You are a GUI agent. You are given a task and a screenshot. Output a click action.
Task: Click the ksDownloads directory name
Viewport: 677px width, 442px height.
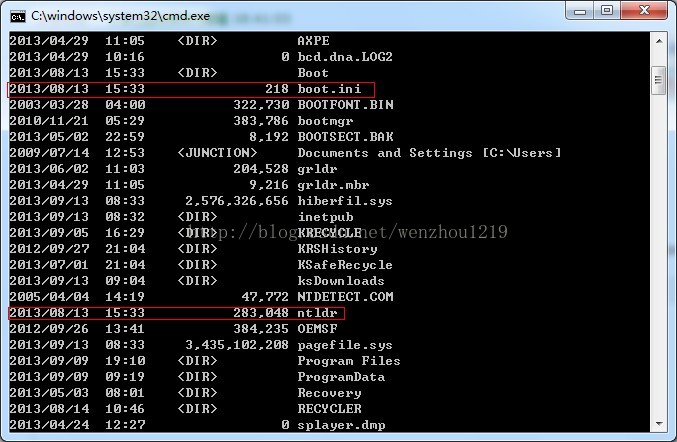341,281
